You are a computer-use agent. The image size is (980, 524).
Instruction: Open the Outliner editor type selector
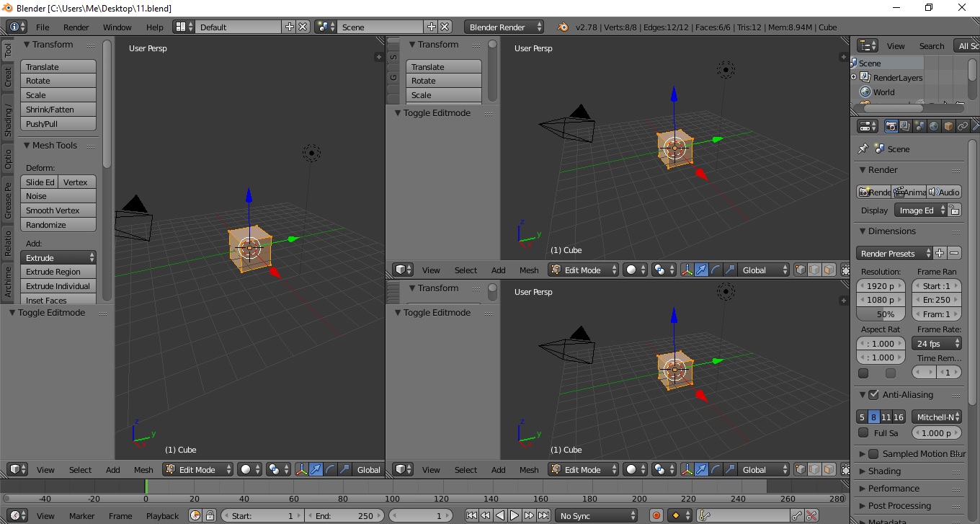[x=868, y=45]
